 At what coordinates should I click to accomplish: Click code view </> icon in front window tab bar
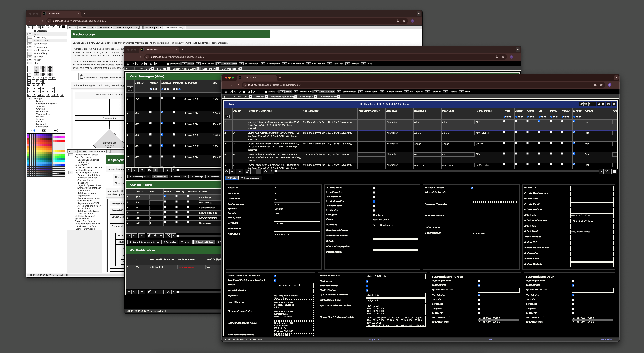click(x=239, y=97)
